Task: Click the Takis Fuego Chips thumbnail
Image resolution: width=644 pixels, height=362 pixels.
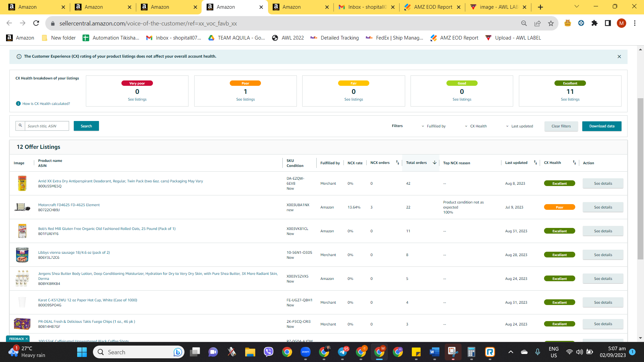Action: (x=22, y=324)
